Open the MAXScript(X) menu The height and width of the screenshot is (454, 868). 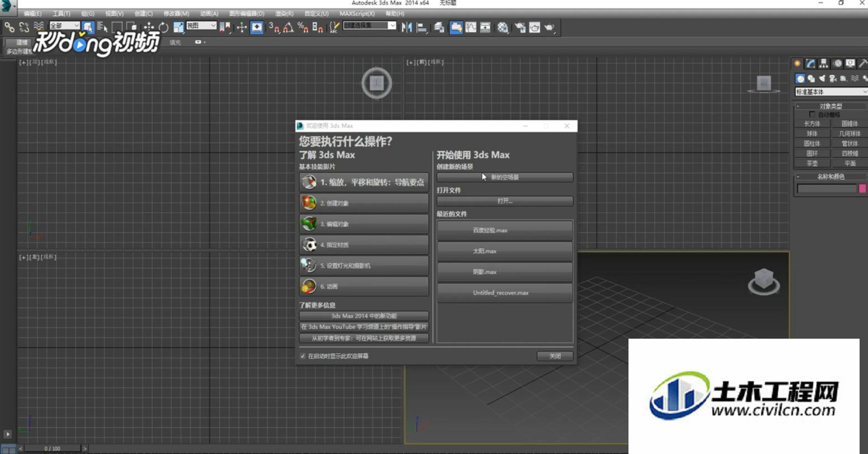357,13
